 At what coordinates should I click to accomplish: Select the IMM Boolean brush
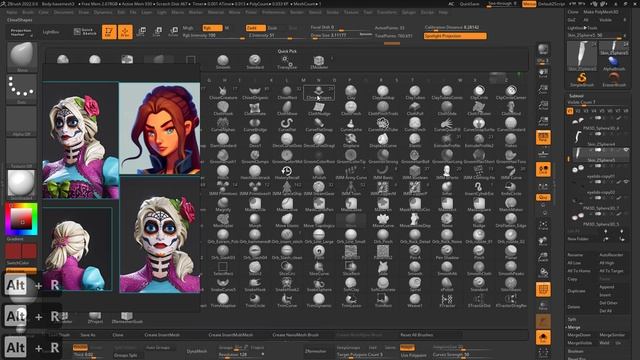[415, 173]
